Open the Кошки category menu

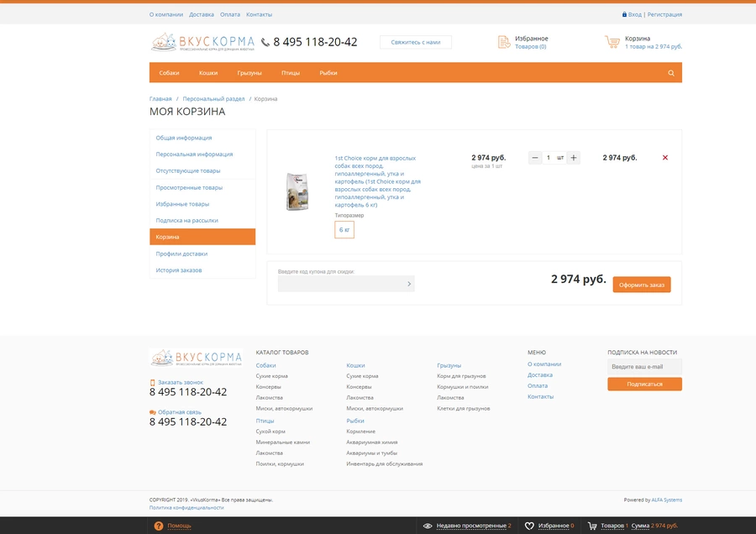coord(208,73)
